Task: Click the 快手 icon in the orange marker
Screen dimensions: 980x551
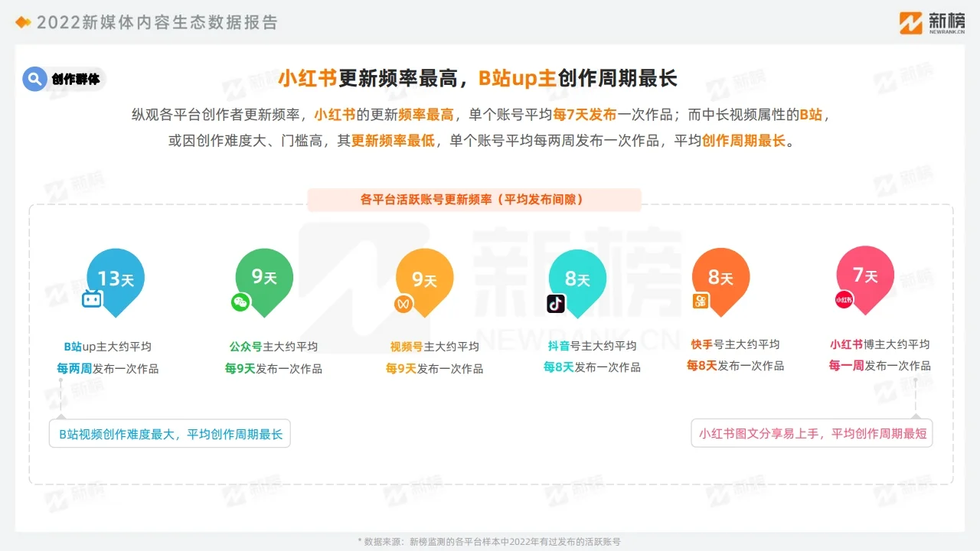Action: pyautogui.click(x=701, y=302)
